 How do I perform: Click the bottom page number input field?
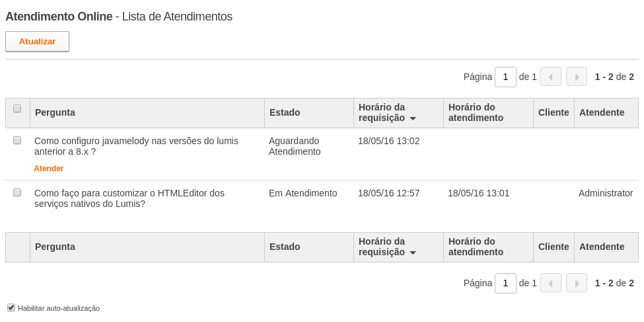click(x=505, y=283)
